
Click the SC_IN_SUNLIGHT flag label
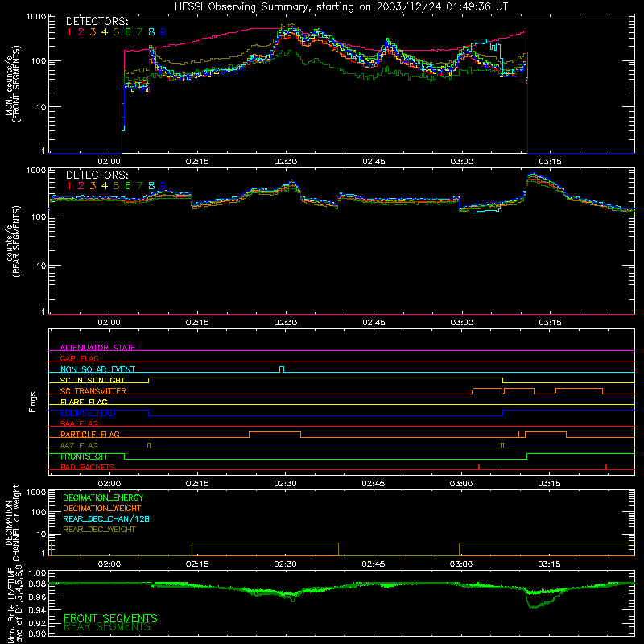(x=93, y=380)
